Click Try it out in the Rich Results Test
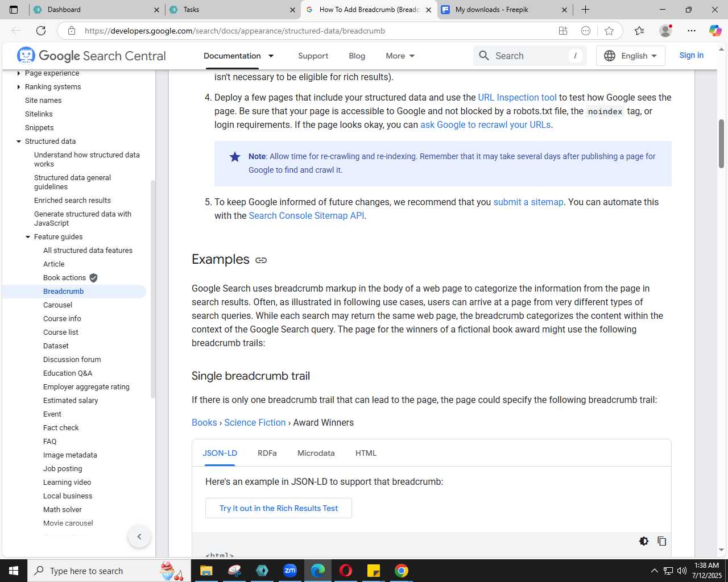 279,508
